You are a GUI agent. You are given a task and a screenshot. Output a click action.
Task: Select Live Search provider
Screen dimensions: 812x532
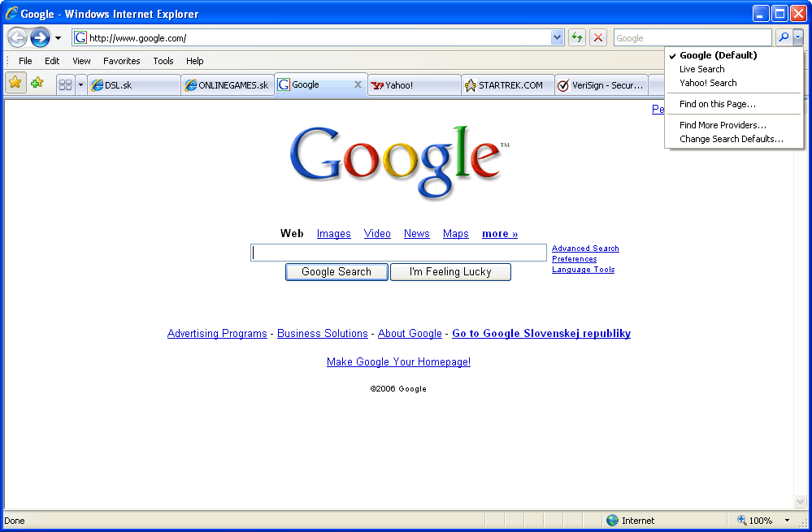pos(734,69)
